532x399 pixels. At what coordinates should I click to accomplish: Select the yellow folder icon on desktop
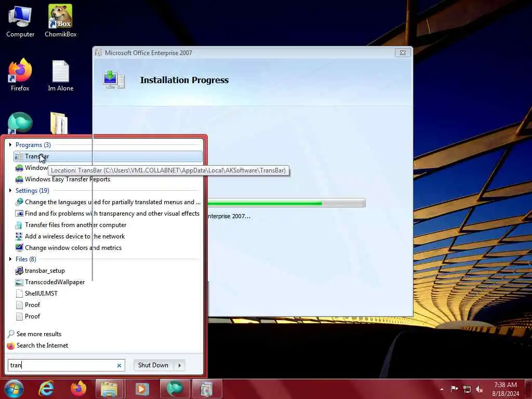click(59, 123)
